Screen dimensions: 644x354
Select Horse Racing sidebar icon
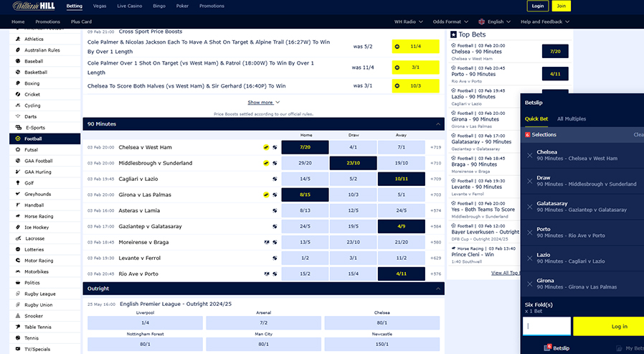point(18,216)
